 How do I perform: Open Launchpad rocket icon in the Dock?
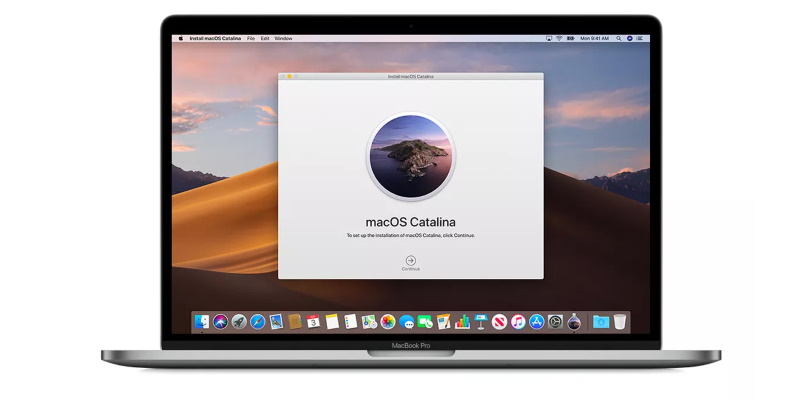coord(239,322)
